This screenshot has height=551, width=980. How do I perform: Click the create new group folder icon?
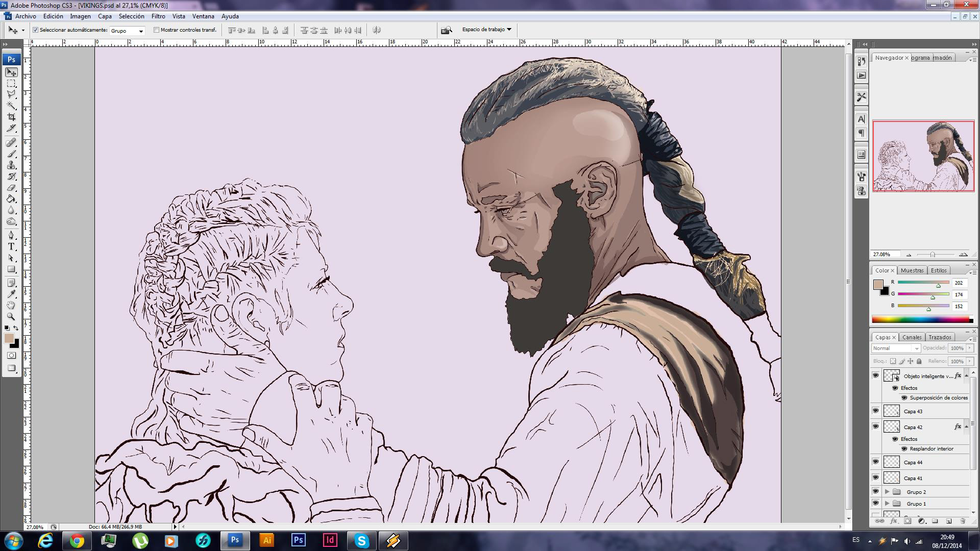coord(935,521)
